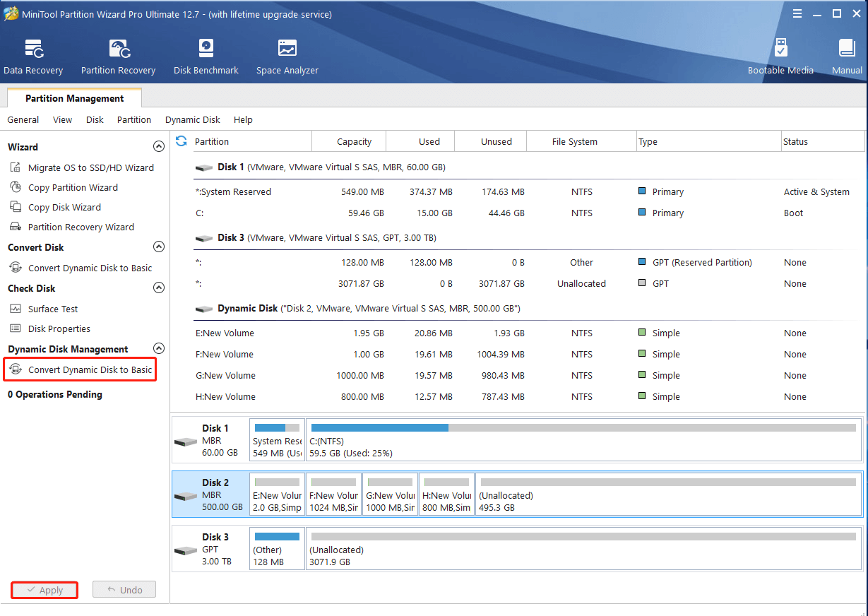Screen dimensions: 868x616
Task: Click the Disk 1 drive icon in table
Action: (x=204, y=167)
